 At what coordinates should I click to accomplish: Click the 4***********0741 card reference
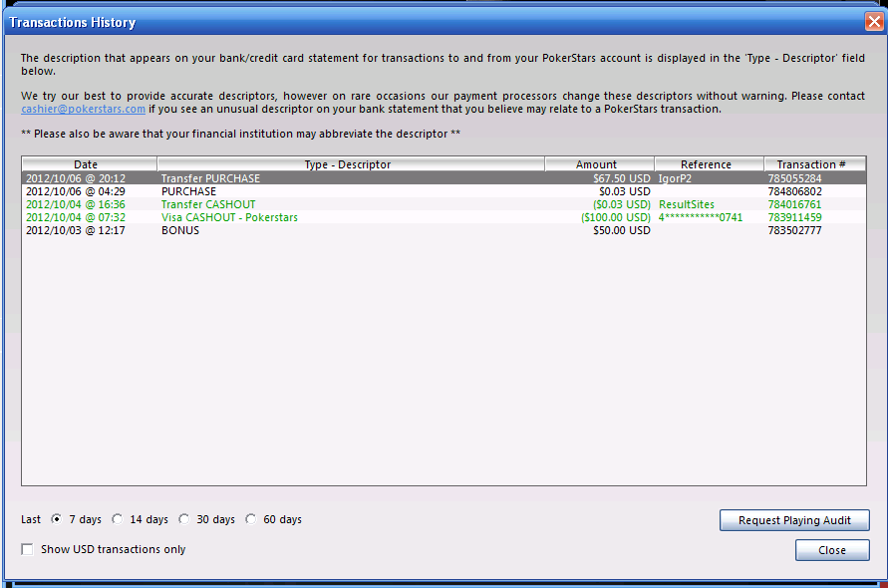tap(700, 217)
